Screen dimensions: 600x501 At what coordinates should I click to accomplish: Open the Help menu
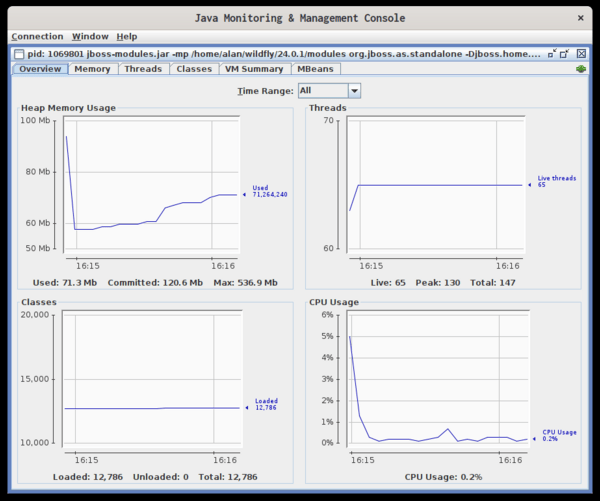127,36
